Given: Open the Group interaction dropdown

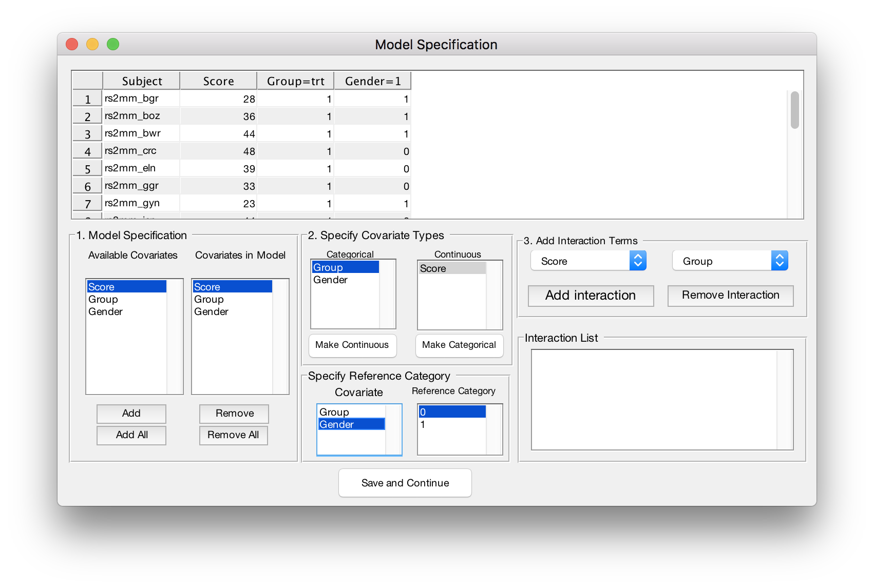Looking at the screenshot, I should (x=730, y=261).
